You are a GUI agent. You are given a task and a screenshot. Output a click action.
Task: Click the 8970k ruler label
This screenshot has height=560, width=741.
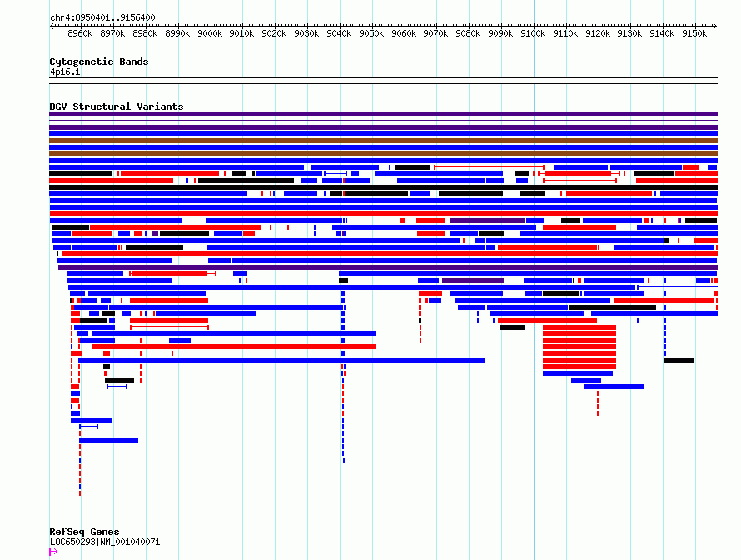pyautogui.click(x=112, y=33)
